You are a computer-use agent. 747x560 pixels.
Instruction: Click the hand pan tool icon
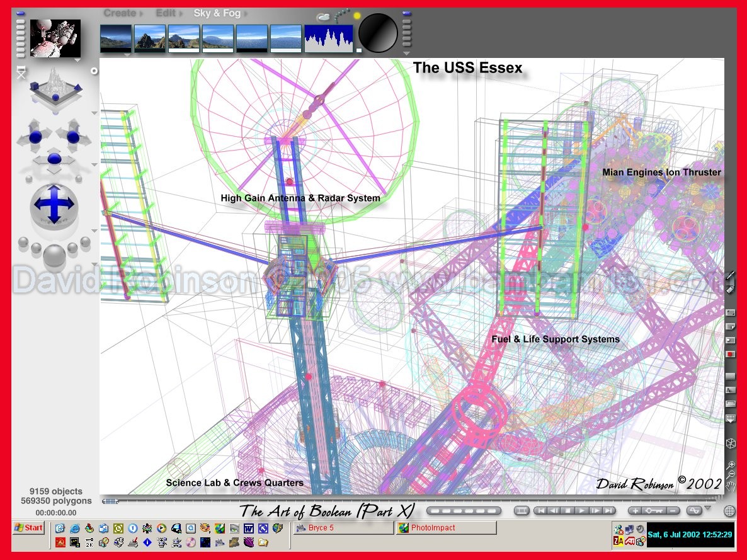tap(731, 486)
